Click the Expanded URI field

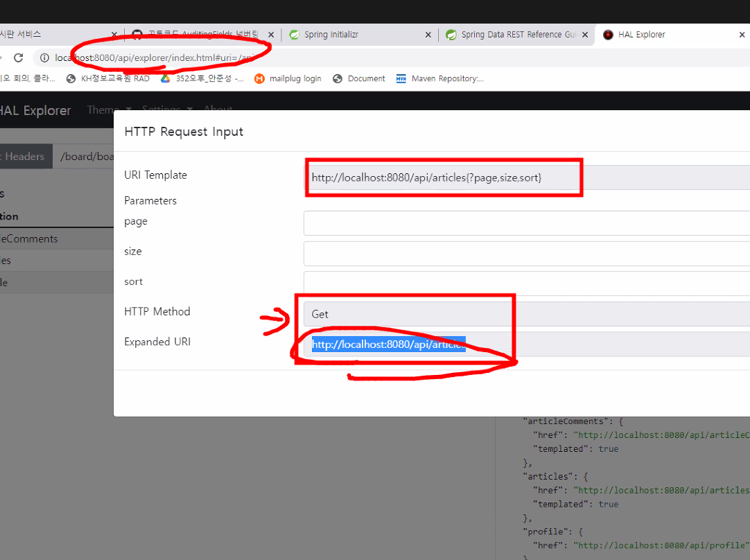(388, 344)
